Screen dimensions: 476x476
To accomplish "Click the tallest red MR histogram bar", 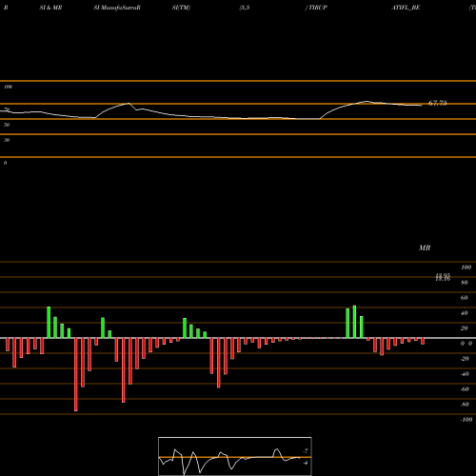I will coord(76,374).
